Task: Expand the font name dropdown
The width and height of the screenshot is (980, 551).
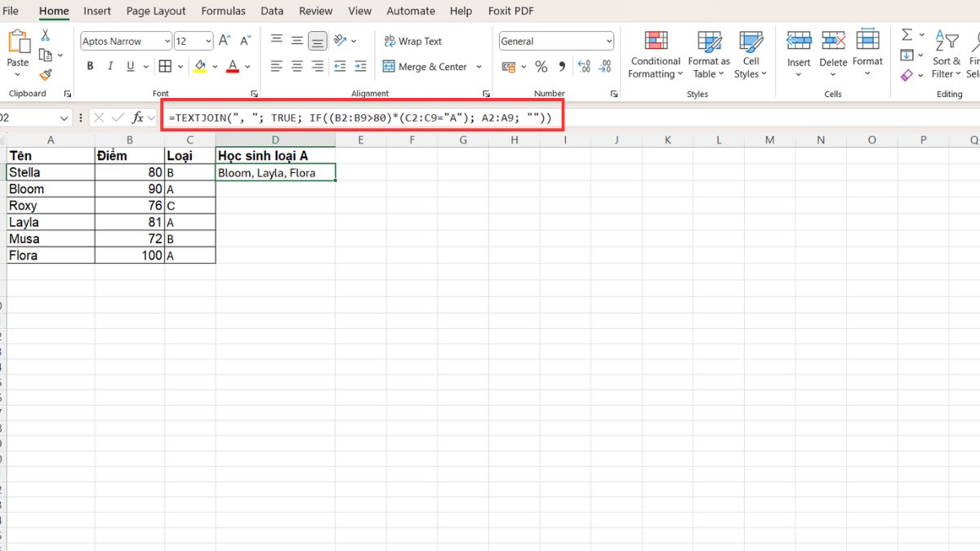Action: coord(167,41)
